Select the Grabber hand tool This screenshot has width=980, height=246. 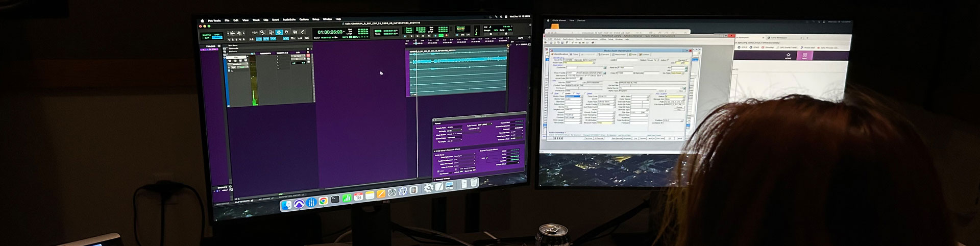(286, 32)
